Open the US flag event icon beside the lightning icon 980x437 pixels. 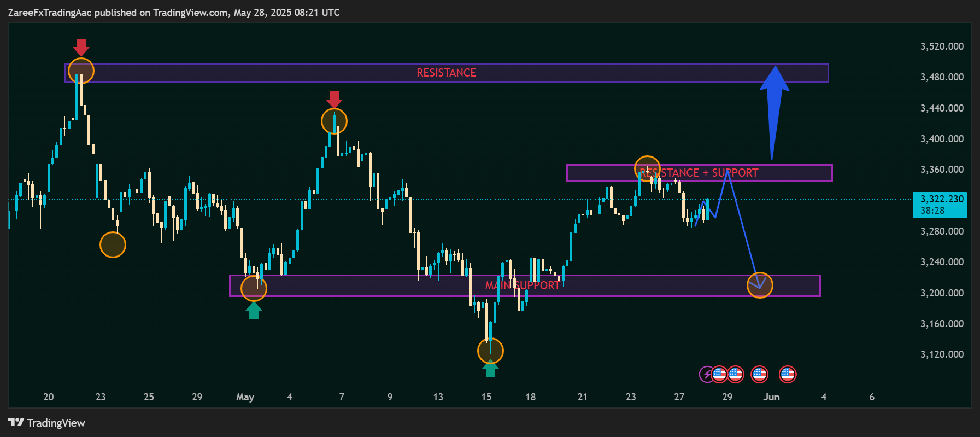[719, 374]
